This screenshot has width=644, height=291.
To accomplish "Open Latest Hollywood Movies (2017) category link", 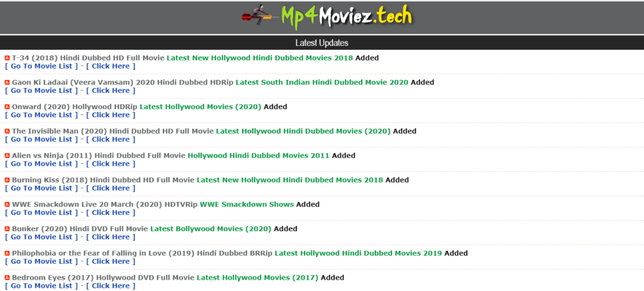I will [257, 278].
